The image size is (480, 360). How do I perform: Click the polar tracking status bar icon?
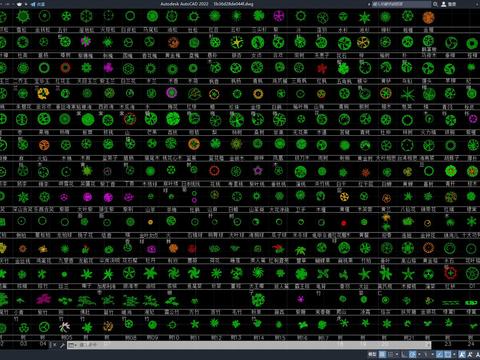pyautogui.click(x=412, y=354)
